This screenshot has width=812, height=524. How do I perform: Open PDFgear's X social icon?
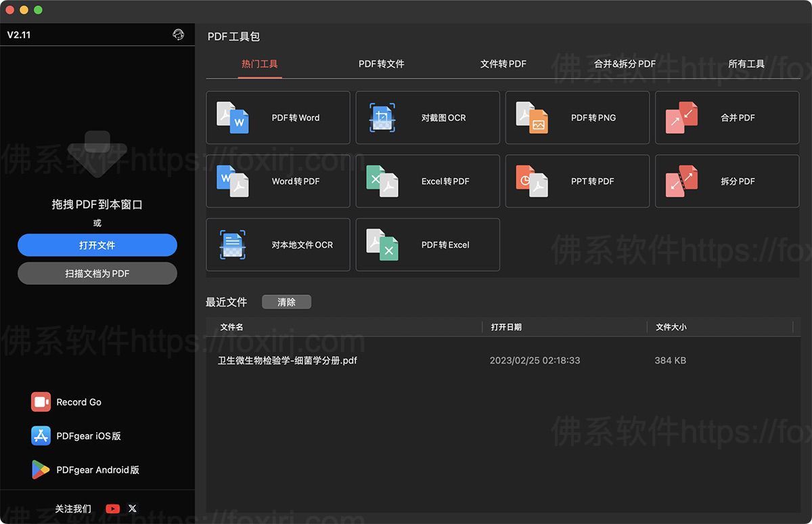(x=133, y=508)
